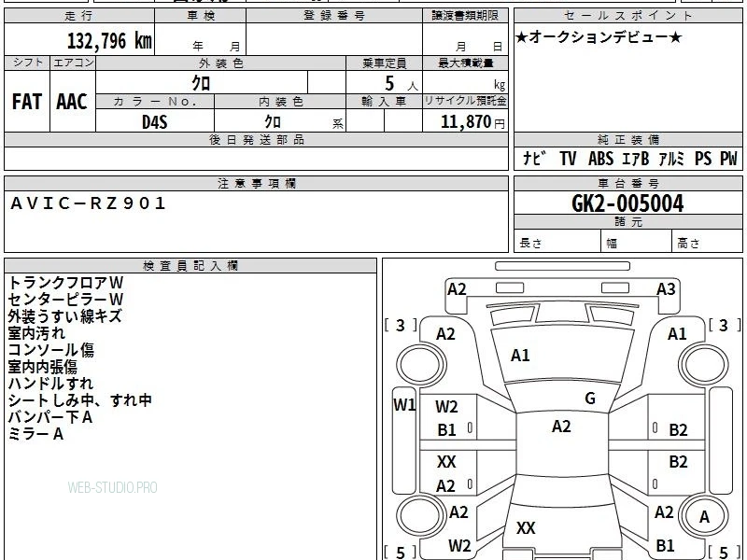This screenshot has height=560, width=747.
Task: Click the D4S color number
Action: [x=155, y=122]
